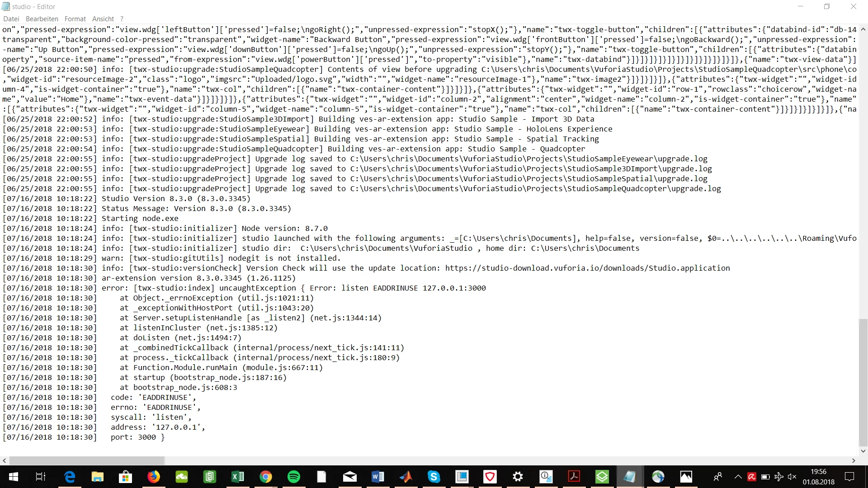Launch Spotify from the taskbar

[294, 477]
